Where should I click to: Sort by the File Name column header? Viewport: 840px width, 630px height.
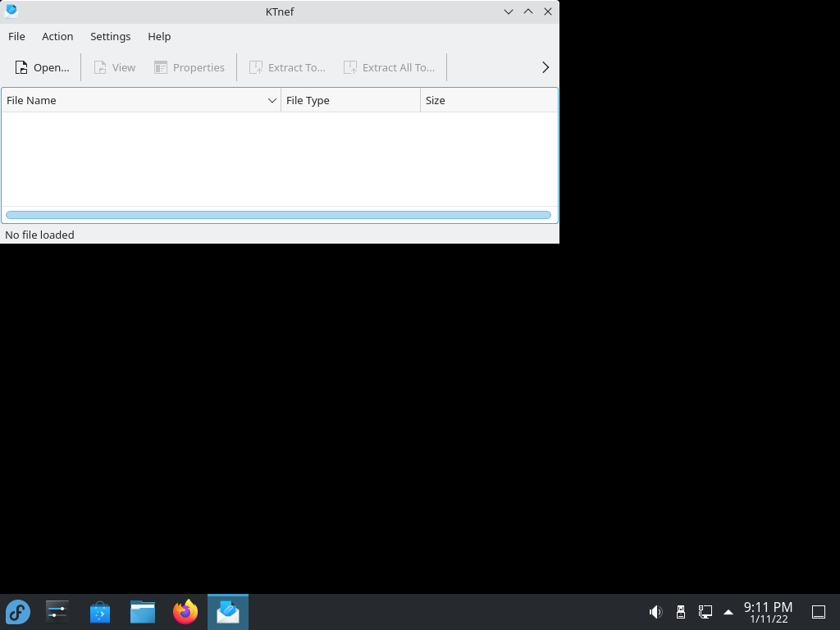click(x=141, y=100)
